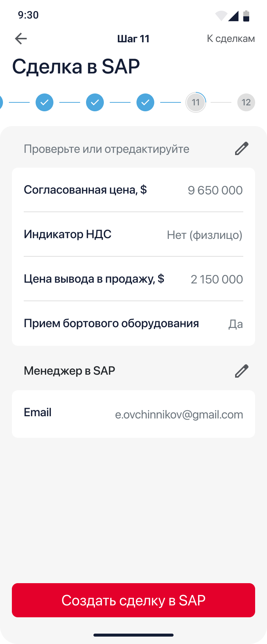This screenshot has height=644, width=267.
Task: Tap the Шаг 11 header title
Action: point(133,39)
